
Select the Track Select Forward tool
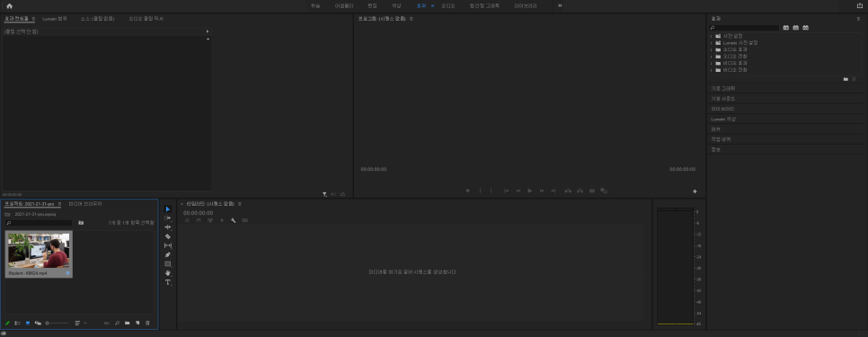click(168, 218)
